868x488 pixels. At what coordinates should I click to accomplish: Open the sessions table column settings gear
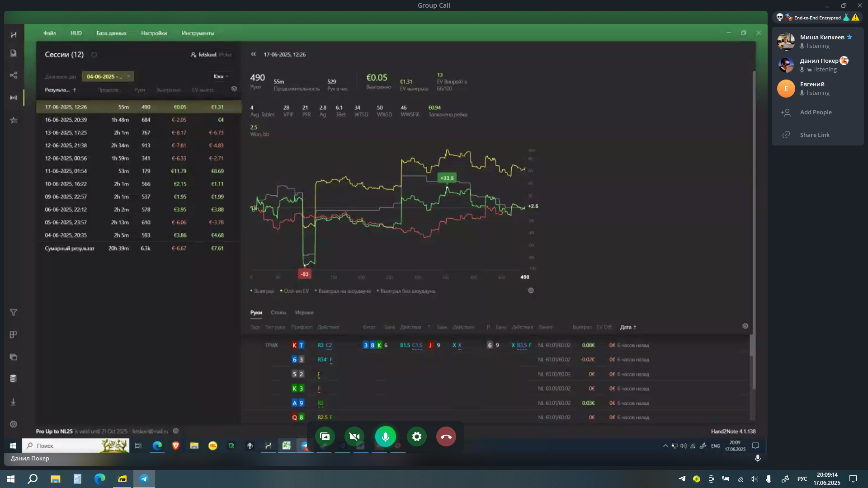click(x=234, y=89)
